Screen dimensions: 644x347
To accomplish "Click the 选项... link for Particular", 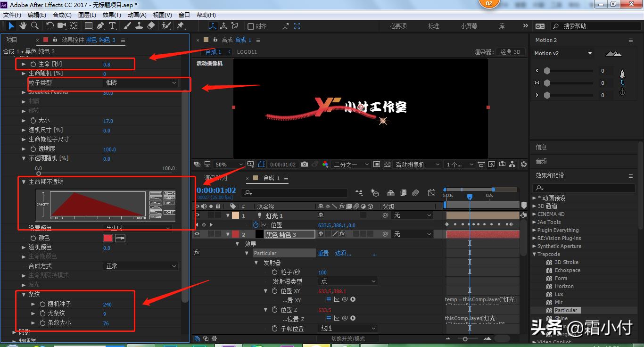I will [343, 253].
